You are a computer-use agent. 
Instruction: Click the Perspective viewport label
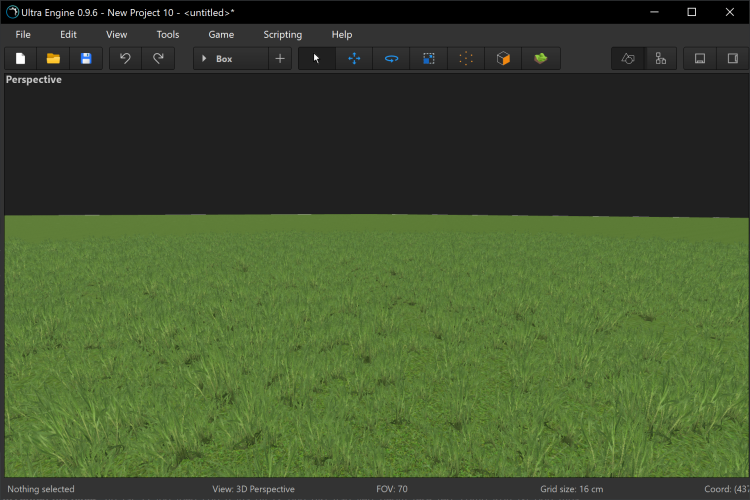(33, 79)
